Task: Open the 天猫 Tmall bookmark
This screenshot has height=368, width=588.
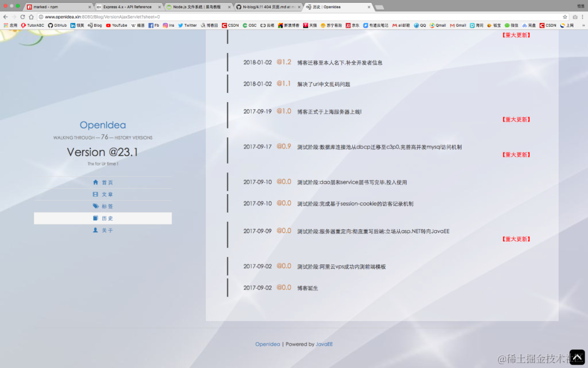Action: 310,26
